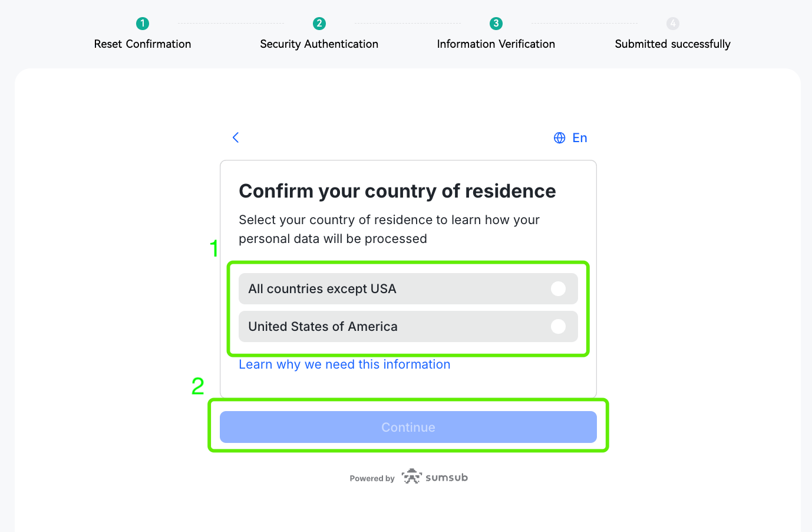Click step 1 circle in progress bar
The height and width of the screenshot is (532, 812).
(x=143, y=24)
